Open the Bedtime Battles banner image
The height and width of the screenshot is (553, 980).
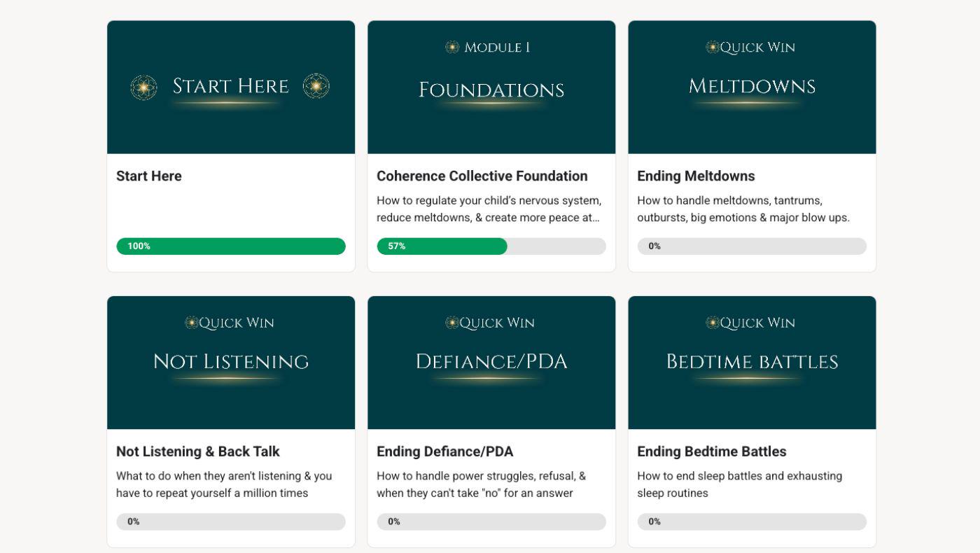pyautogui.click(x=752, y=363)
